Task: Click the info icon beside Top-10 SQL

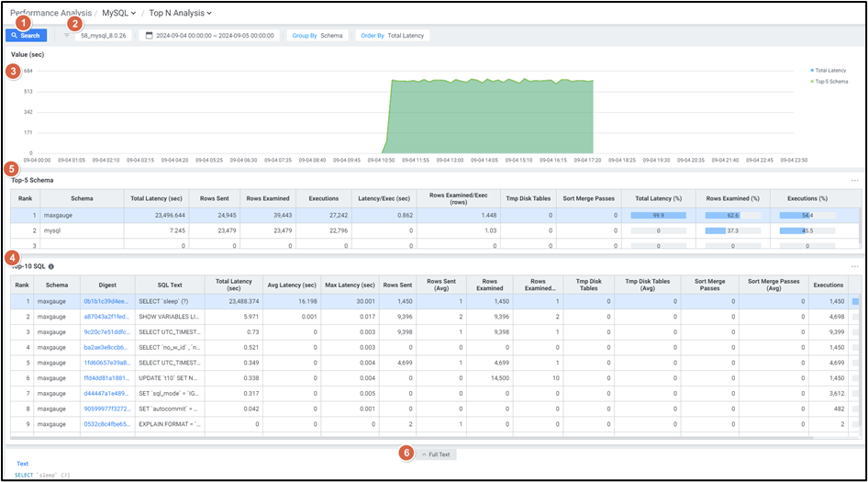Action: 51,266
